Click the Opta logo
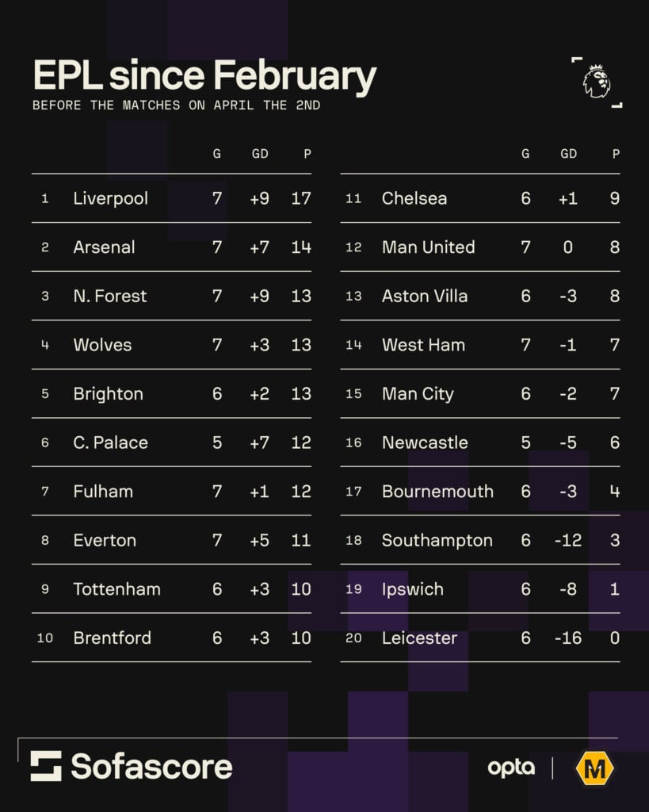The height and width of the screenshot is (812, 649). coord(511,768)
